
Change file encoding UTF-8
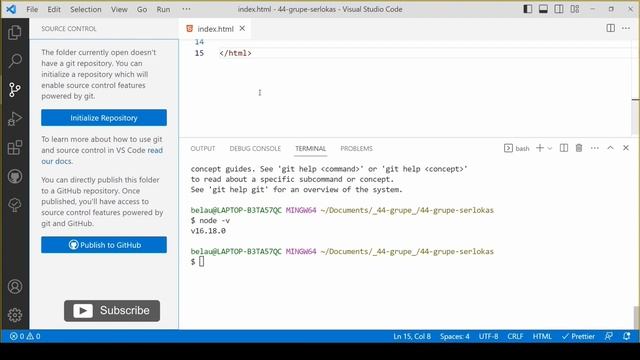click(x=488, y=336)
